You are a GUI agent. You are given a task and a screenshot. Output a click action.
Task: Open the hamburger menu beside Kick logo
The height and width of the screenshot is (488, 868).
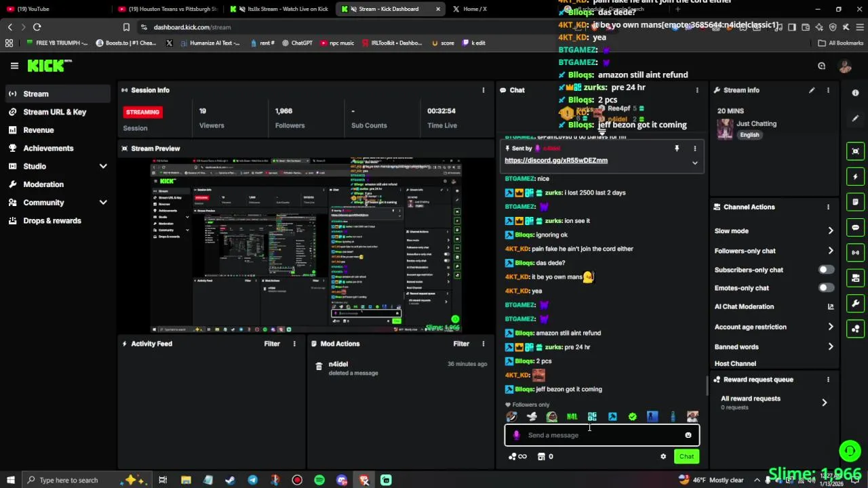pyautogui.click(x=14, y=66)
